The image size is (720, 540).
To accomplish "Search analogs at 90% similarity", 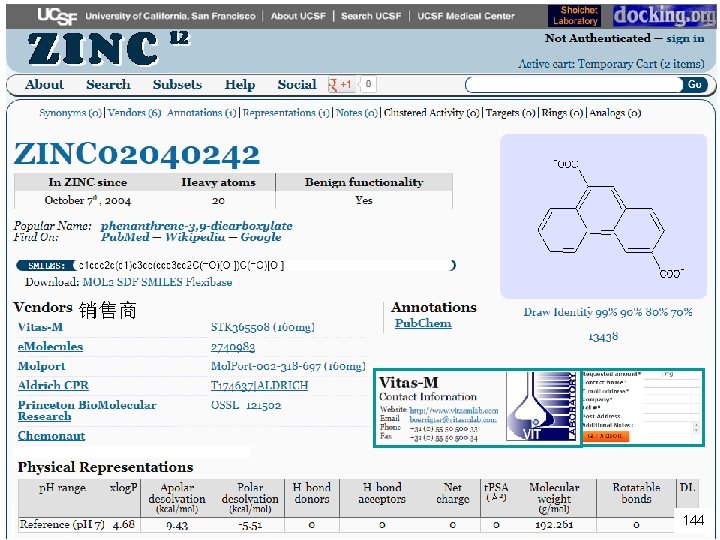I will [632, 313].
